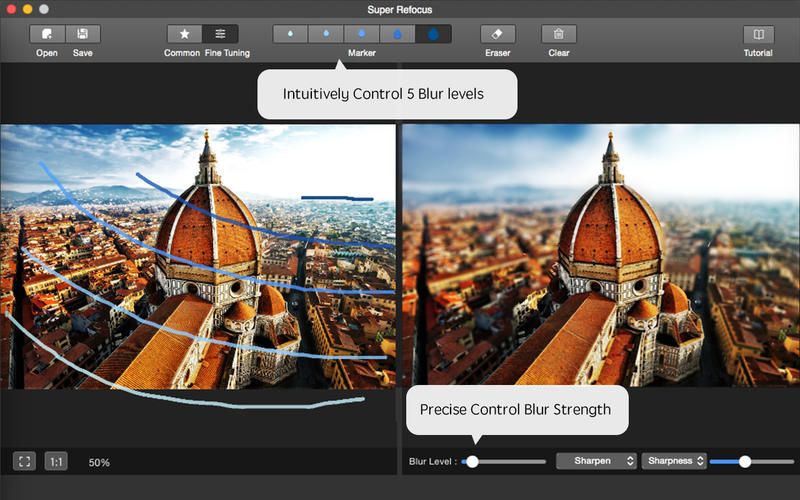The image size is (800, 500).
Task: Select the darkest blur marker
Action: pos(433,34)
